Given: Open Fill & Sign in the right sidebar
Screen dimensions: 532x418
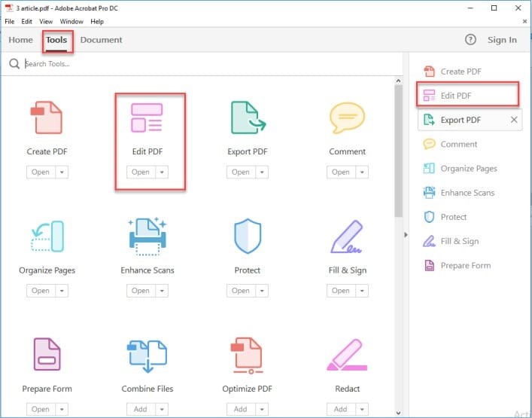Looking at the screenshot, I should click(x=451, y=242).
